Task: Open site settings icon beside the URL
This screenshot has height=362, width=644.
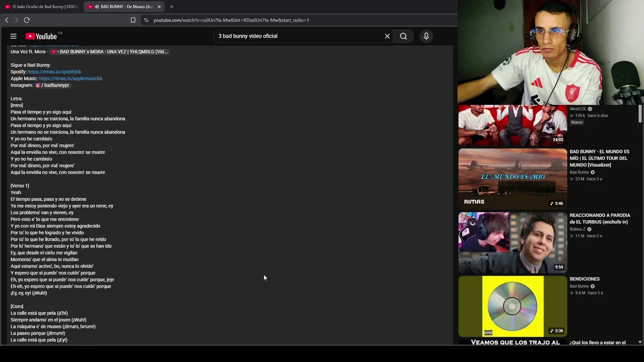Action: [x=146, y=20]
